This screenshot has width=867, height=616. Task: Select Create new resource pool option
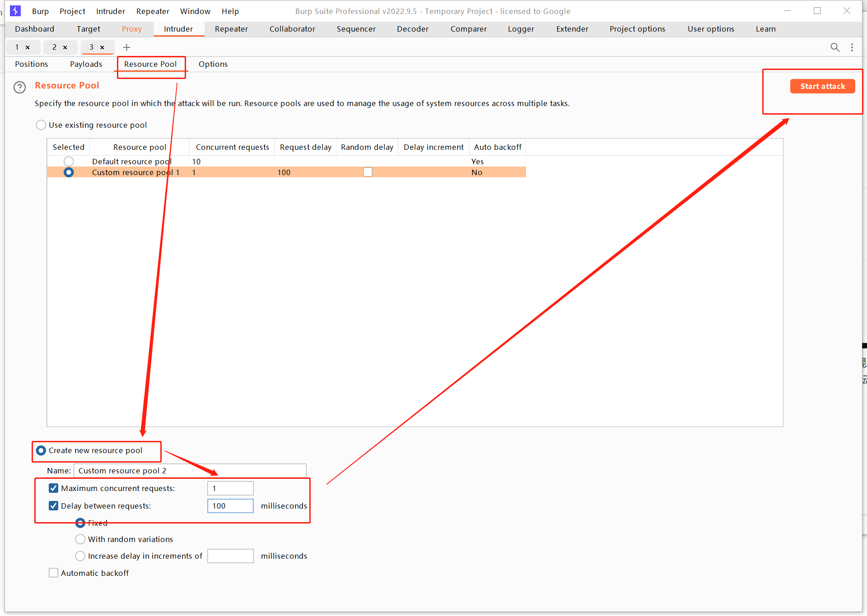coord(41,450)
